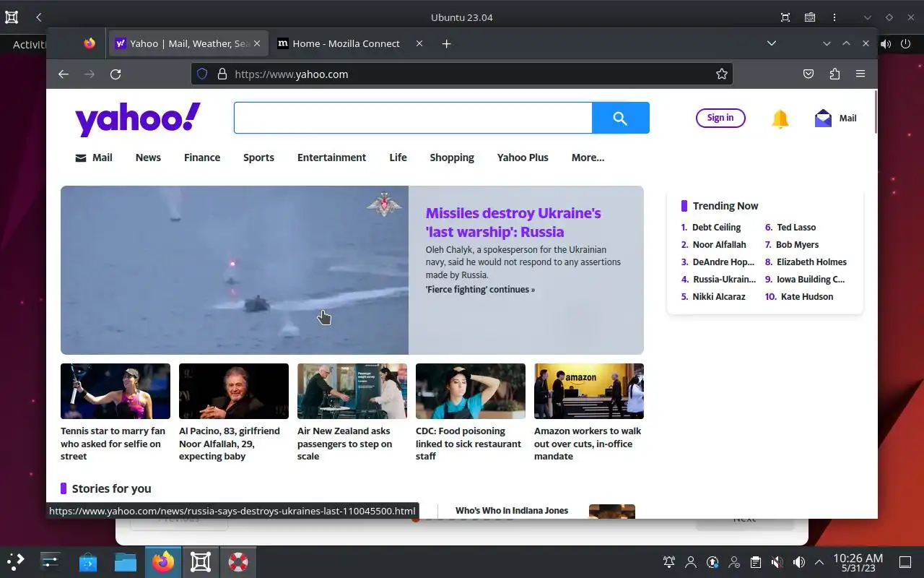Screen dimensions: 924x578
Task: Switch to Home - Mozilla Connect tab
Action: [x=349, y=43]
